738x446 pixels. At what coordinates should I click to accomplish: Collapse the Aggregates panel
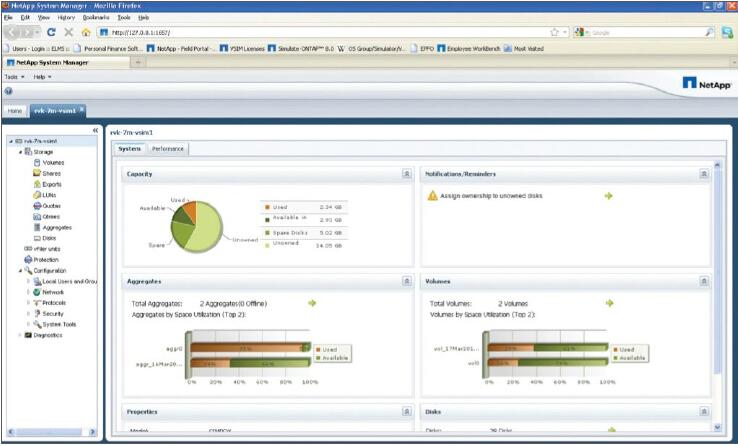pyautogui.click(x=407, y=281)
